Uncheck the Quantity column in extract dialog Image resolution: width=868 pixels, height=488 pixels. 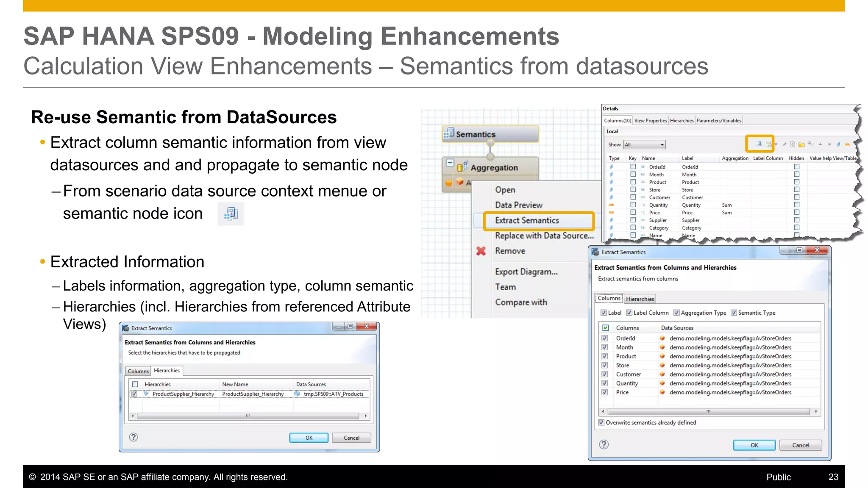[605, 383]
